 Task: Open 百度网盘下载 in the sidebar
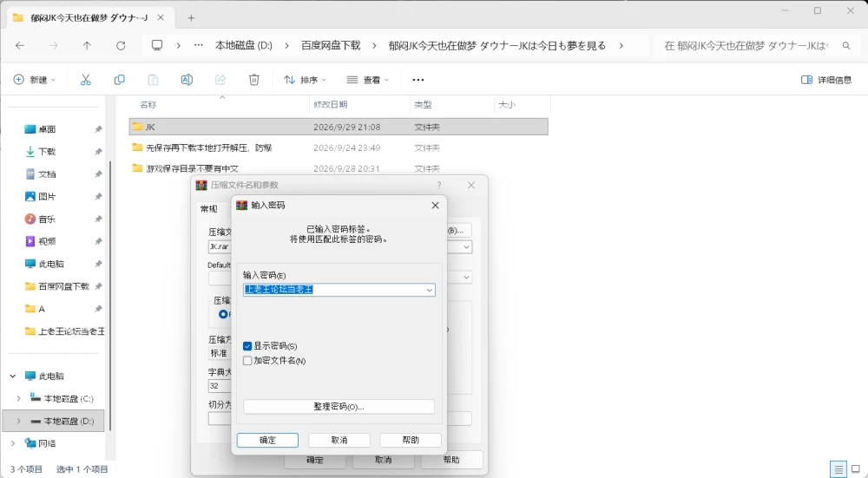coord(63,286)
